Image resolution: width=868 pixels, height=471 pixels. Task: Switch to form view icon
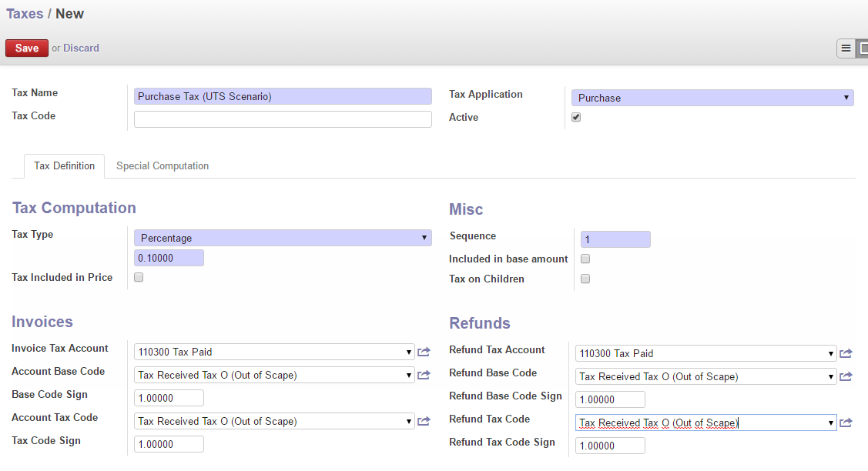(863, 48)
